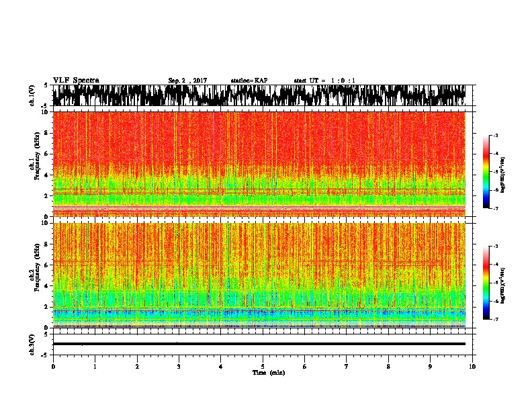Click the "ch.1(V)" waveform axis label
This screenshot has height=411, width=532.
click(x=32, y=95)
